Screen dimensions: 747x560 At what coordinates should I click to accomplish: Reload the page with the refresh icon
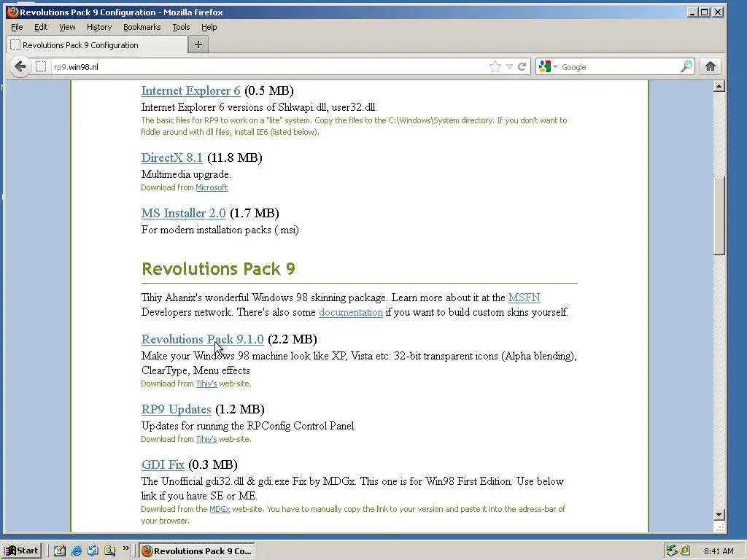click(x=522, y=66)
